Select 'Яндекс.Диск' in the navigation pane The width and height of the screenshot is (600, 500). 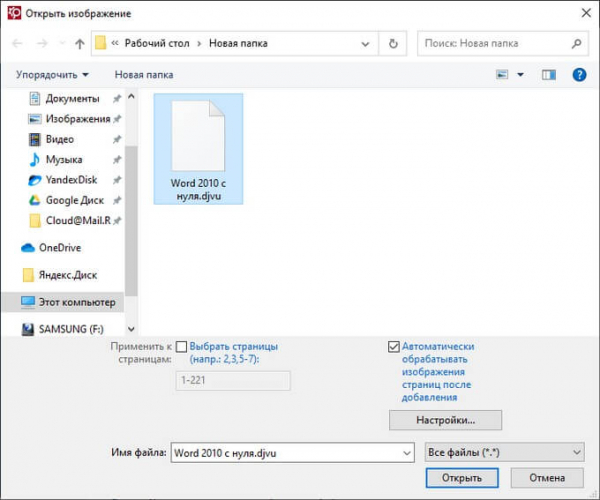pos(68,275)
